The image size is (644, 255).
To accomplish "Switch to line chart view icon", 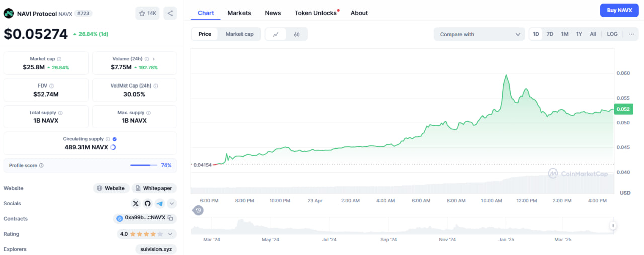I will pyautogui.click(x=276, y=34).
